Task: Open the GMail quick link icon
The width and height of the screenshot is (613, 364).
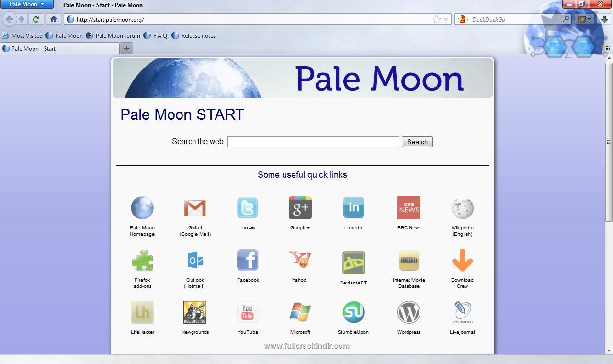Action: tap(195, 208)
